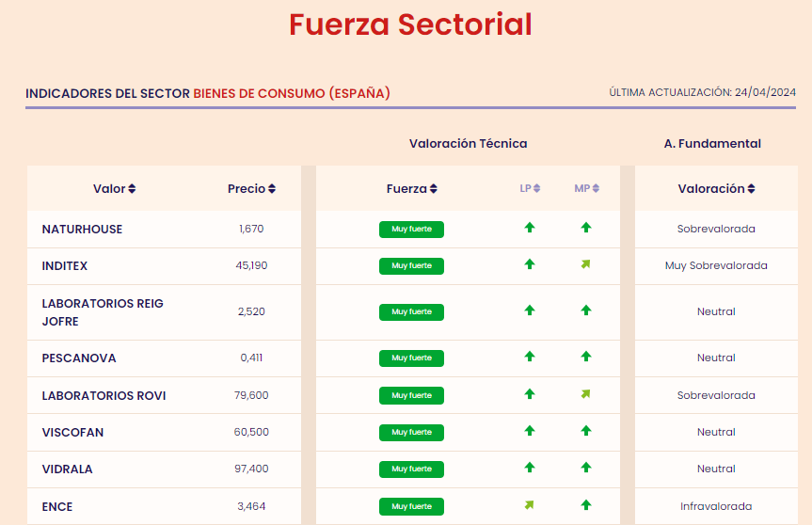Click VISCOFAN long-term up arrow icon

click(x=530, y=431)
